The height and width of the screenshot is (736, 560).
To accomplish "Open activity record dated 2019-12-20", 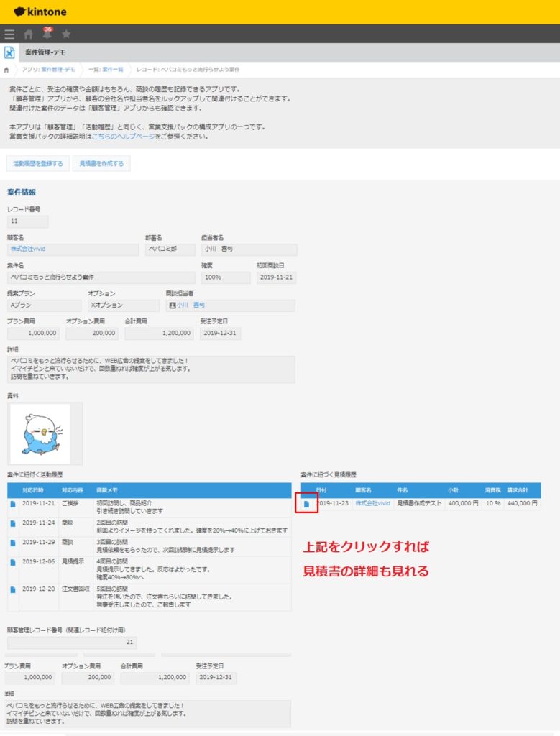I will click(13, 589).
